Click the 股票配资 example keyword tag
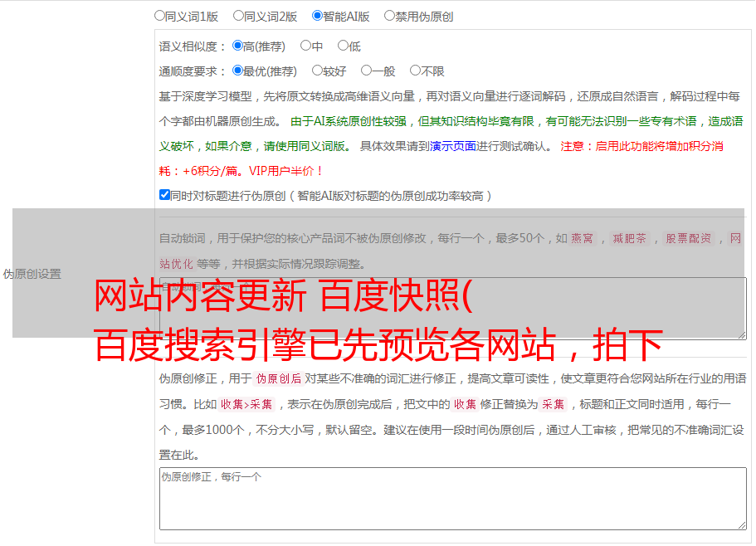This screenshot has width=756, height=546. (688, 239)
